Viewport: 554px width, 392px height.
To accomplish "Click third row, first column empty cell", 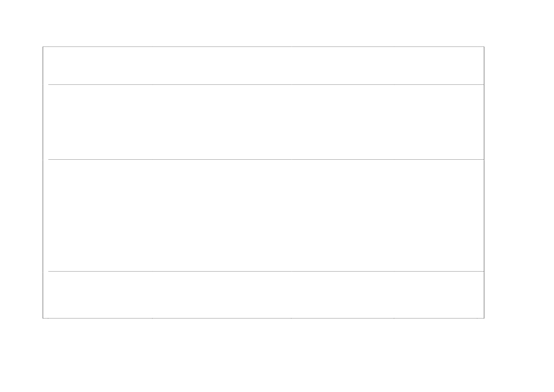I will pos(98,215).
